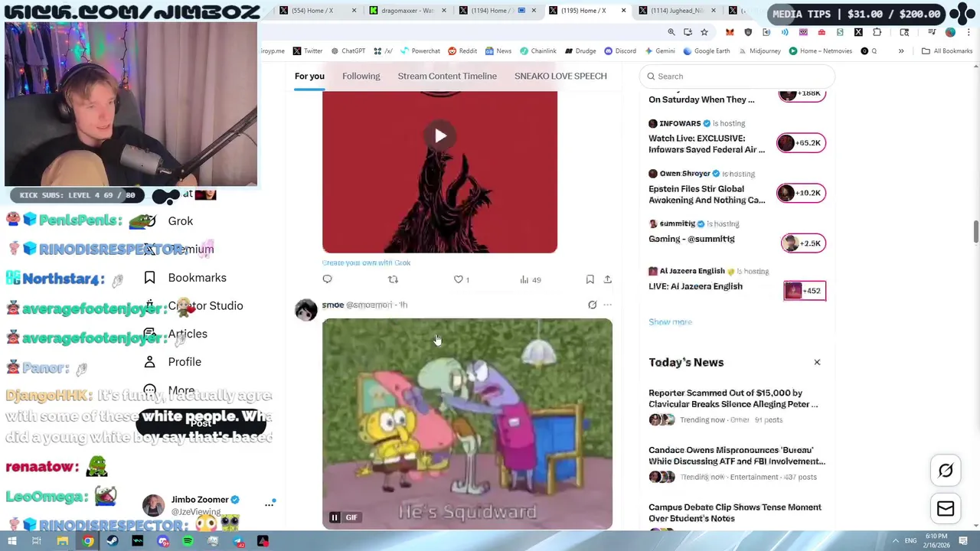Open Candace Owens Mispronounces 'Bureau' story
Screen dimensions: 980x551
(x=737, y=464)
